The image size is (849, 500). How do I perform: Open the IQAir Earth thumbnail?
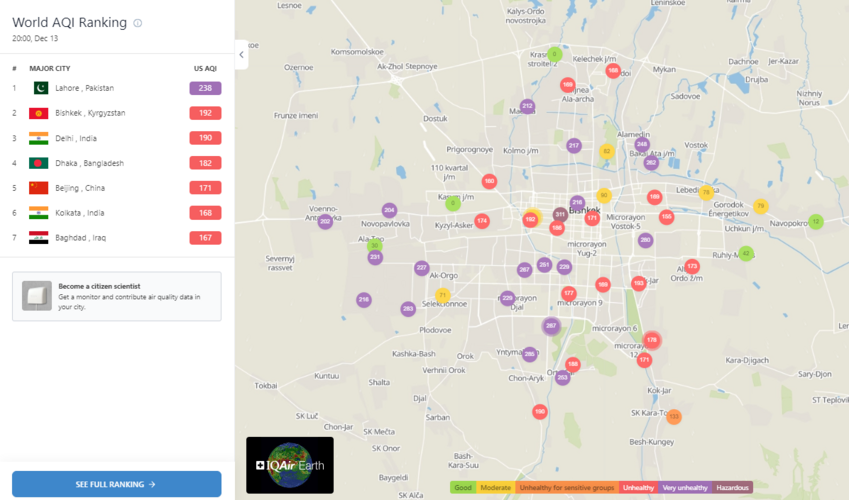[x=290, y=465]
